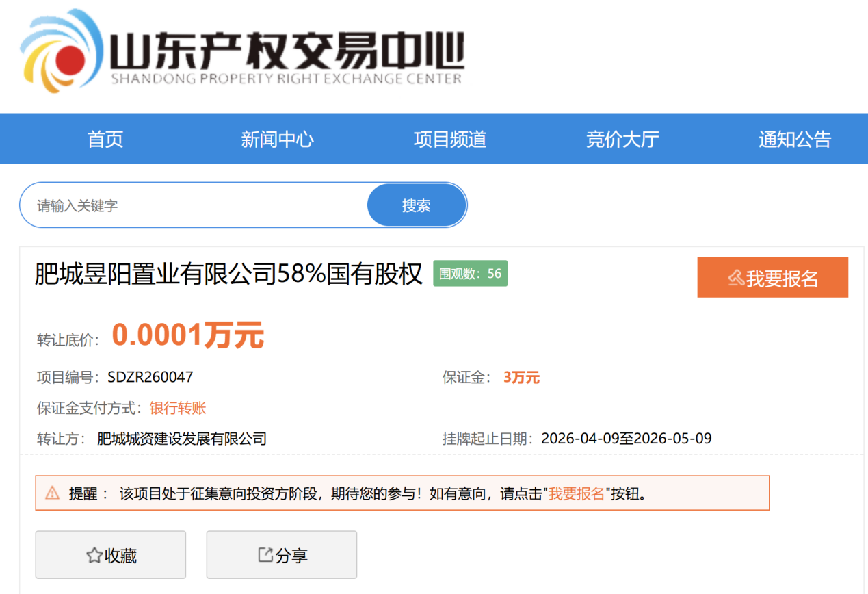The height and width of the screenshot is (594, 868).
Task: Click the 3万元 deposit amount
Action: coord(521,377)
